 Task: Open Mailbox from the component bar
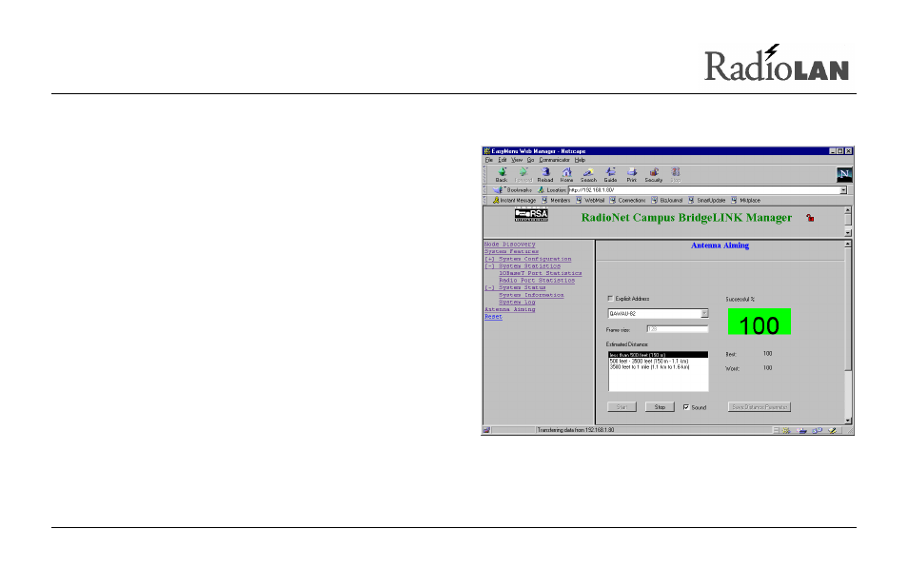[802, 431]
